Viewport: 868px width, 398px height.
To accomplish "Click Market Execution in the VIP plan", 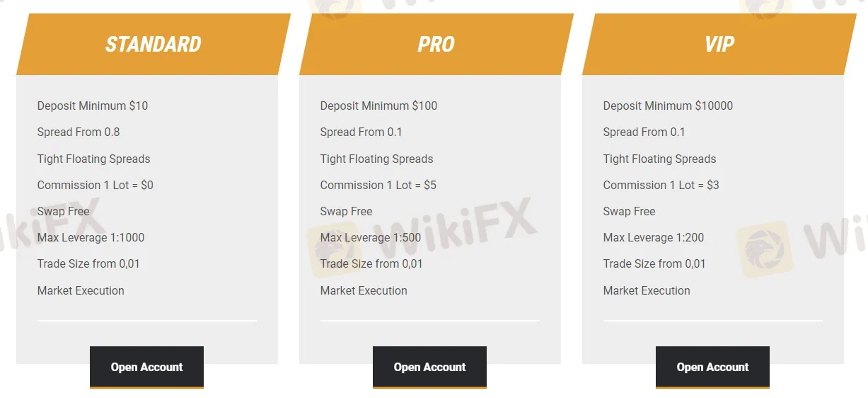I will point(647,290).
